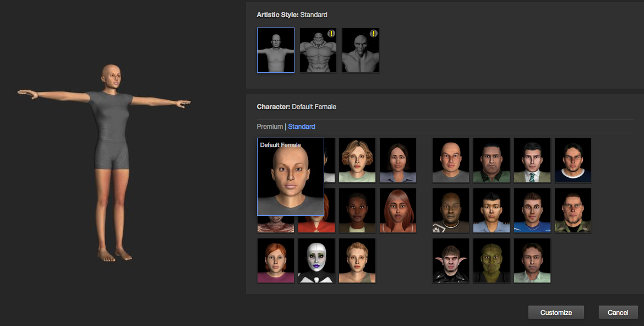
Task: Choose the man in navy shirt with white collar
Action: pyautogui.click(x=573, y=160)
